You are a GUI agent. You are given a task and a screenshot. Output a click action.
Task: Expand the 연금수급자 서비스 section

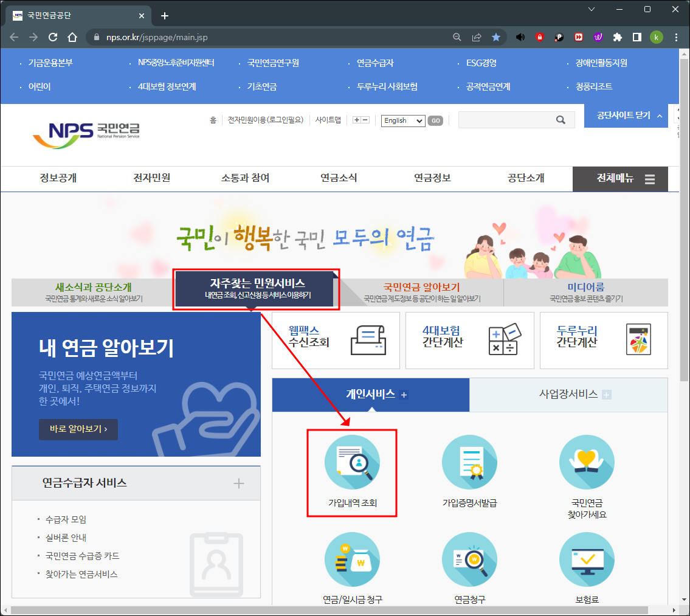(x=238, y=483)
